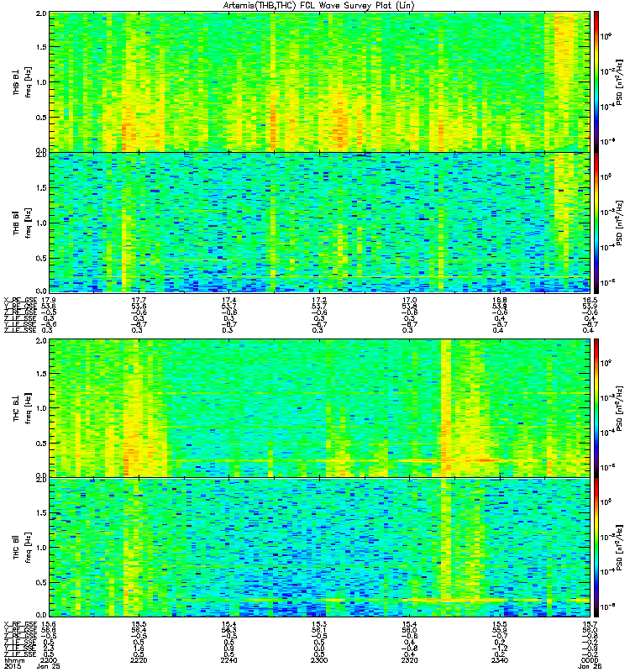This screenshot has width=630, height=672.
Task: Click the Jan 25 date label
Action: pyautogui.click(x=49, y=666)
